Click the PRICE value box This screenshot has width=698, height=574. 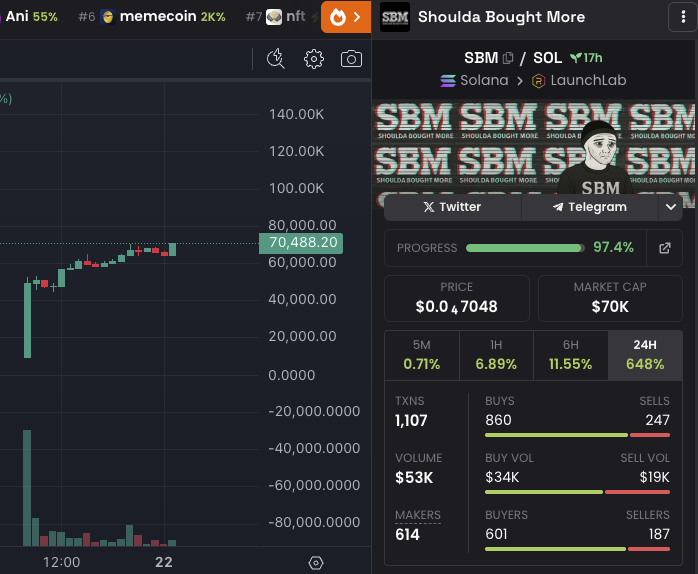457,298
